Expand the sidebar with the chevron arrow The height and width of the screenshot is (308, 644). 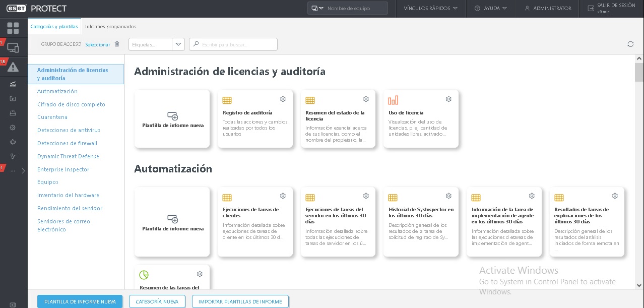point(23,170)
